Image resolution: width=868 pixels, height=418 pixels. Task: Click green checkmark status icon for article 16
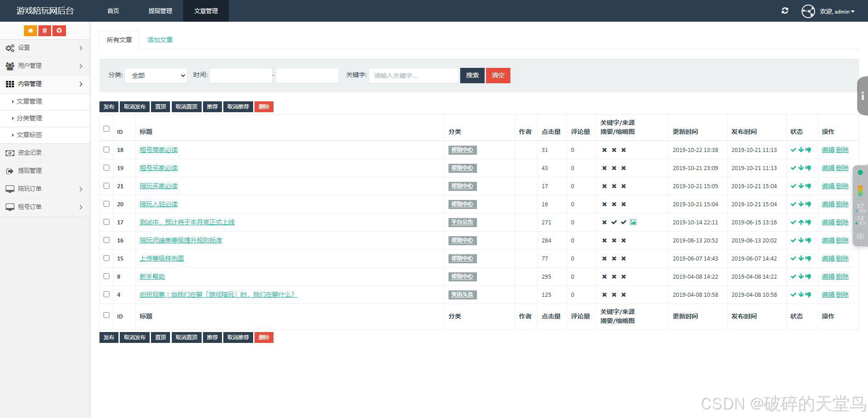point(793,240)
